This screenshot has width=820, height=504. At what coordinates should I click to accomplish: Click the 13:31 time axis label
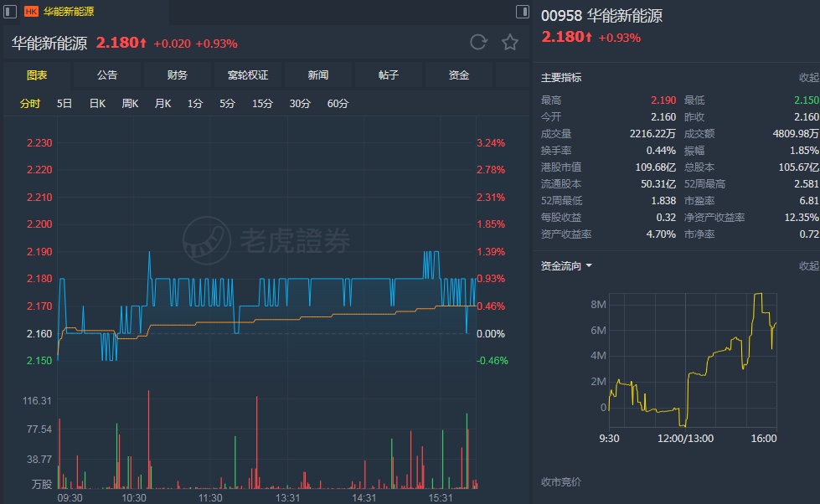click(287, 497)
